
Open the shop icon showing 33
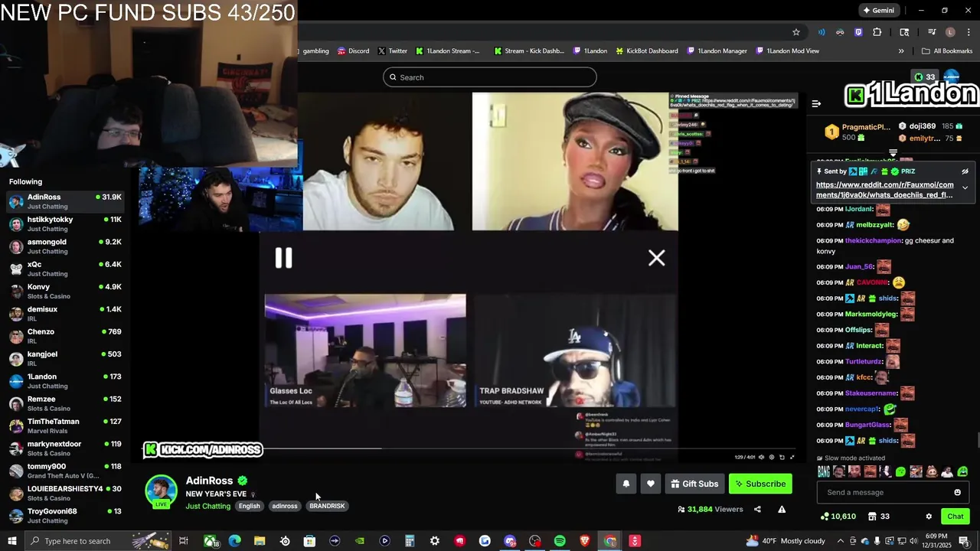tap(878, 517)
